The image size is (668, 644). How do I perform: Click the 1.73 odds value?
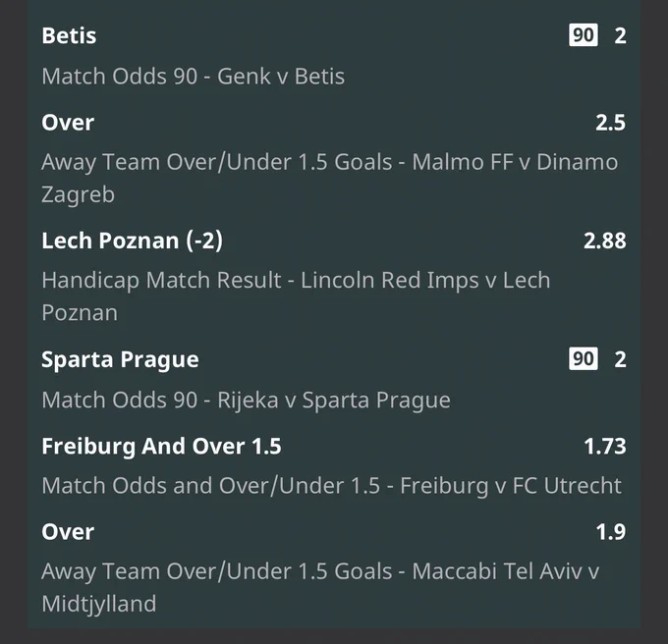coord(605,447)
